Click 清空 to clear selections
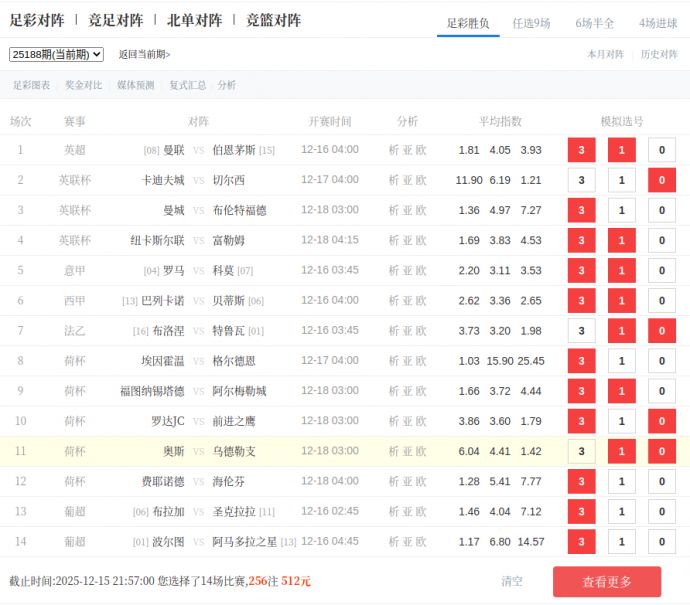 coord(512,581)
